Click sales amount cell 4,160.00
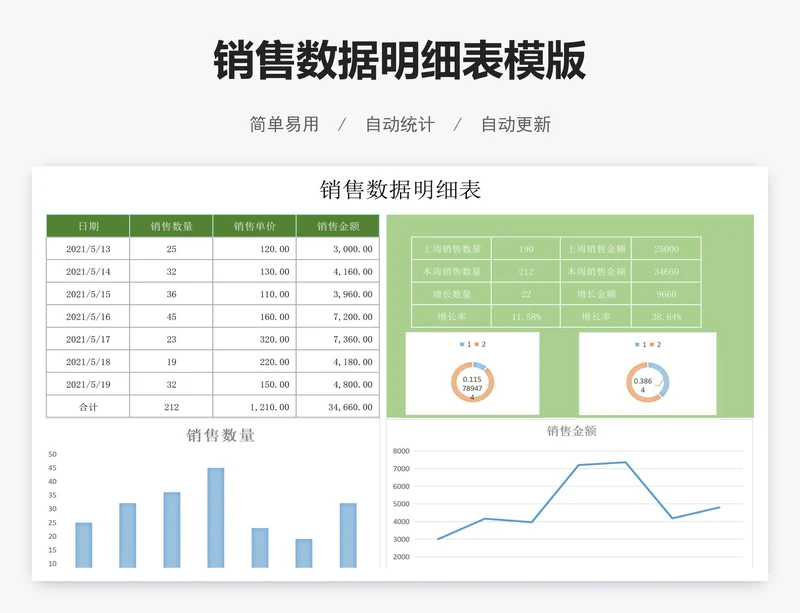The height and width of the screenshot is (613, 800). pos(338,272)
